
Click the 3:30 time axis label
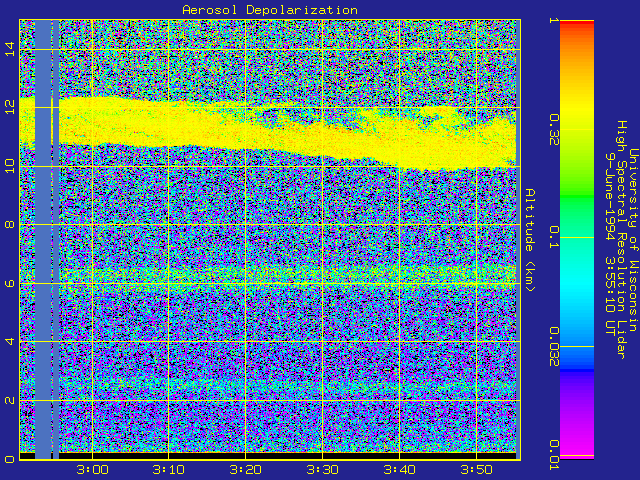pos(322,470)
